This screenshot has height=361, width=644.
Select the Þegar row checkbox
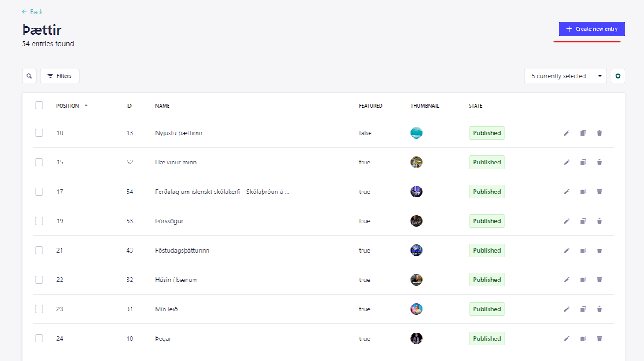coord(39,338)
